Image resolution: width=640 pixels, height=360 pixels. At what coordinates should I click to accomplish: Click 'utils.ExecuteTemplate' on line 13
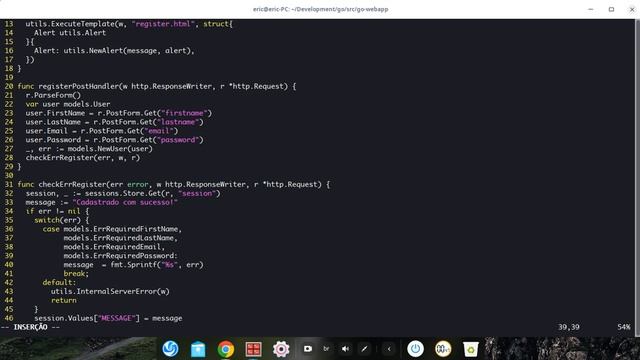click(x=70, y=24)
